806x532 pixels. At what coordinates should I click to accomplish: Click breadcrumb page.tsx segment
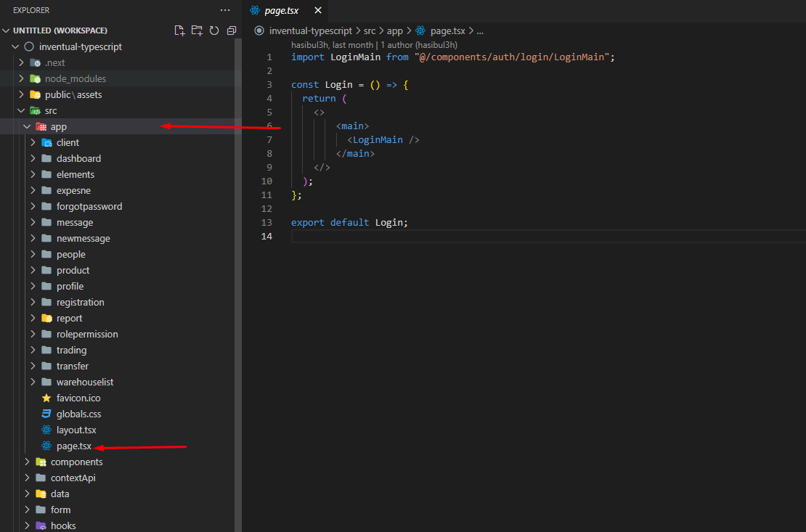447,30
